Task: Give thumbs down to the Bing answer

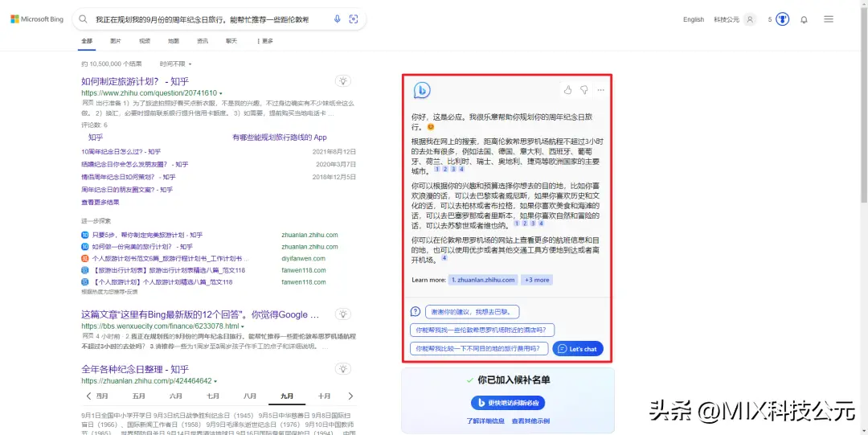Action: [x=584, y=90]
